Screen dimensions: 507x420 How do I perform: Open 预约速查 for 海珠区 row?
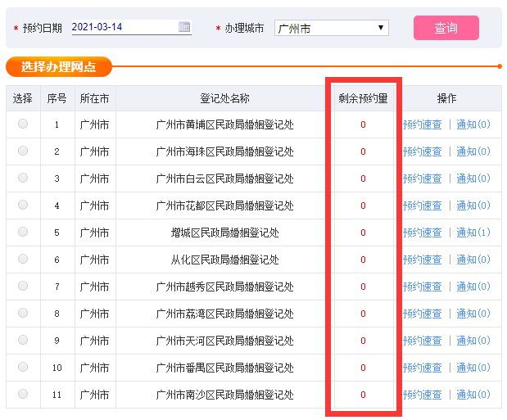point(423,151)
